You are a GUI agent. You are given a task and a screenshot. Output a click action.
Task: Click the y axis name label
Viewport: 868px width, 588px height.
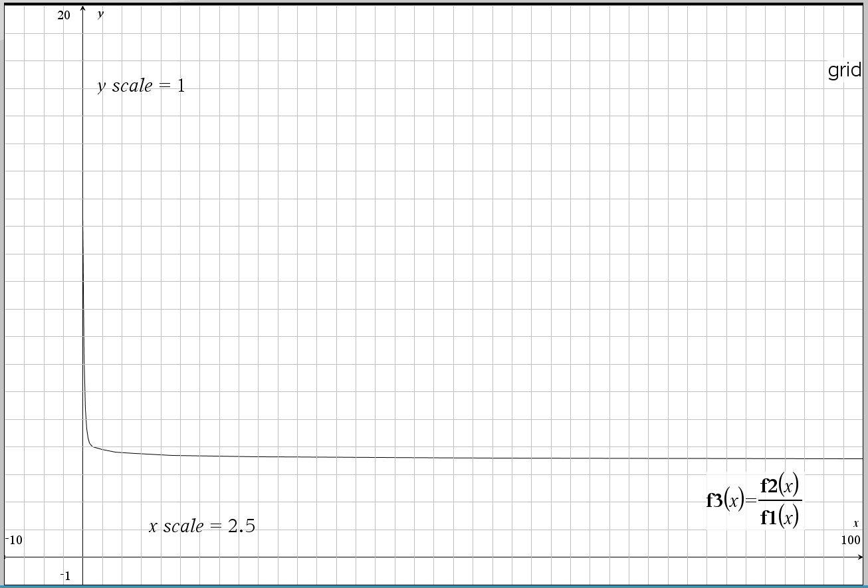(100, 14)
